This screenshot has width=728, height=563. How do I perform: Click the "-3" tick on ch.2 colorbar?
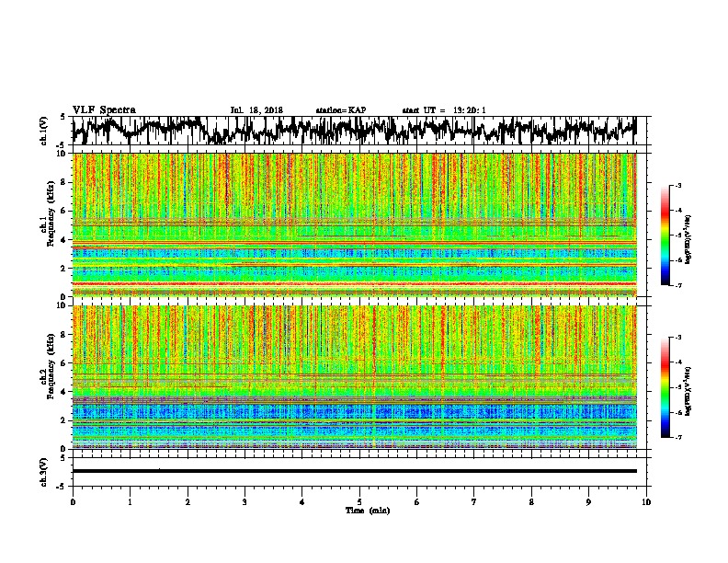(x=677, y=338)
